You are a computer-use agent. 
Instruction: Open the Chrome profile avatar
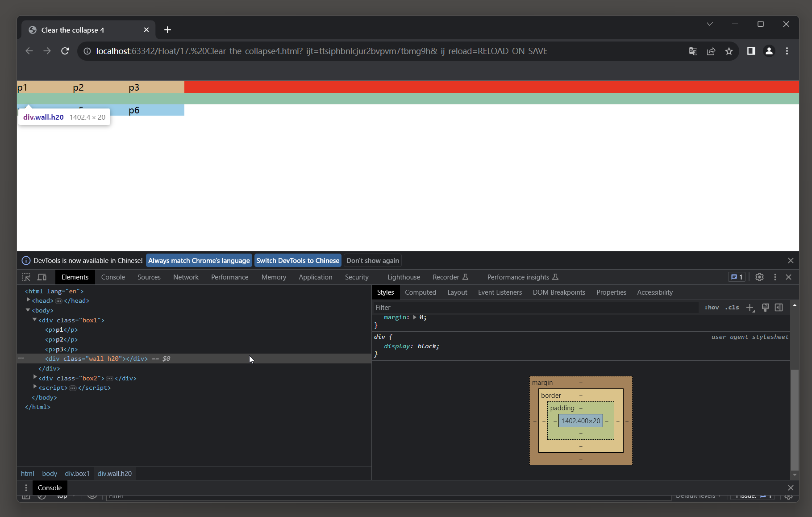(x=769, y=51)
